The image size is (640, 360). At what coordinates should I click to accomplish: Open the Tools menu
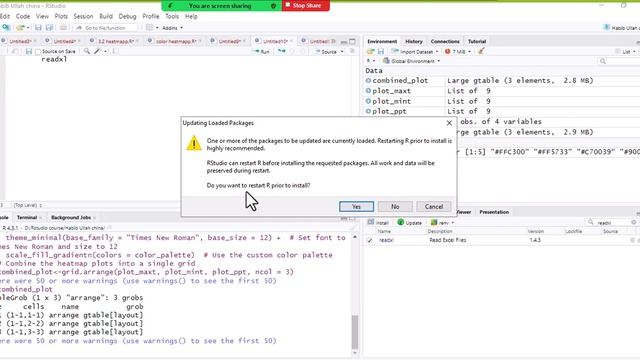coord(172,16)
